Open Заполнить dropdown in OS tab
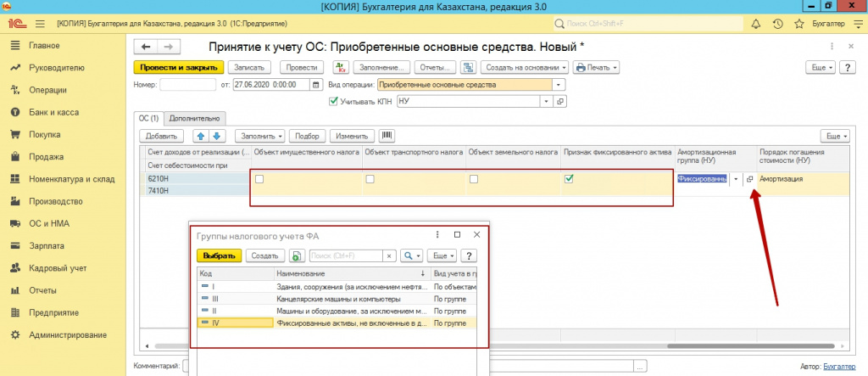The width and height of the screenshot is (868, 376). tap(259, 136)
